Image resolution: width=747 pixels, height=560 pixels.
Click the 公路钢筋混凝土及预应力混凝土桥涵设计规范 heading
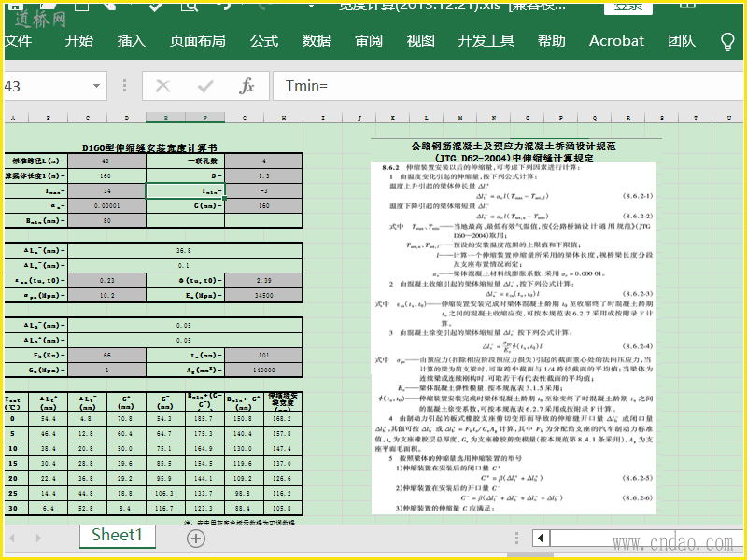coord(514,147)
